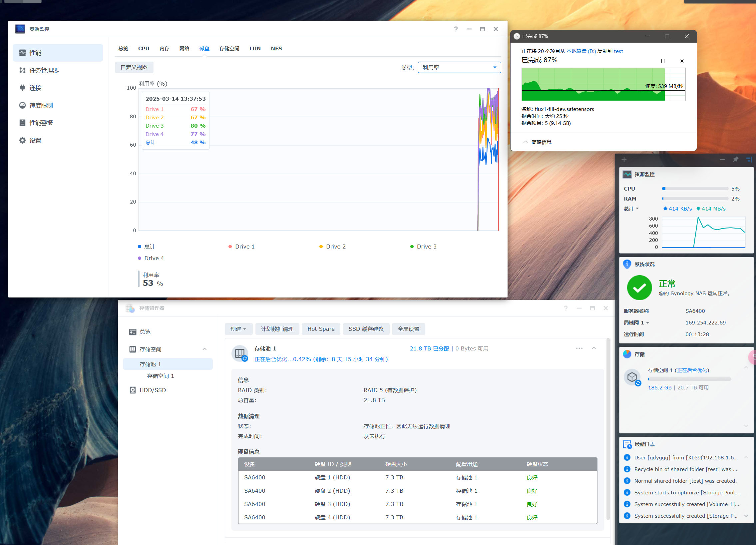Pin the widget panel
Screen dimensions: 756x545
click(735, 159)
